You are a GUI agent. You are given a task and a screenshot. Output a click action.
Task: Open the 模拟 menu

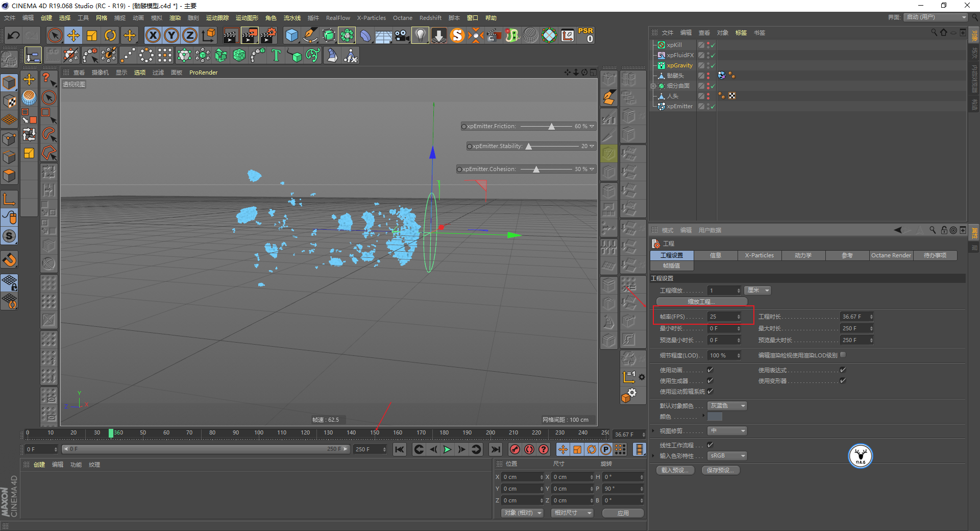pos(157,18)
